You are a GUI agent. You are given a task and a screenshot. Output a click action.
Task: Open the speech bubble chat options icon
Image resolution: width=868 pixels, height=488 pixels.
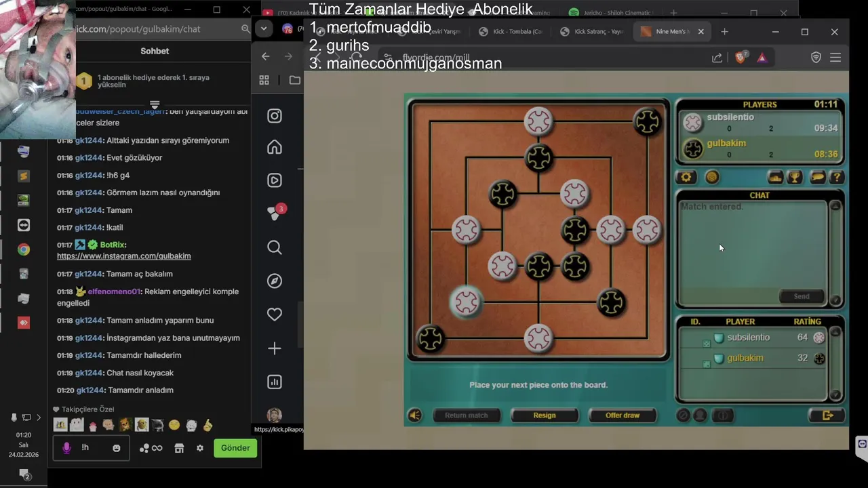818,178
